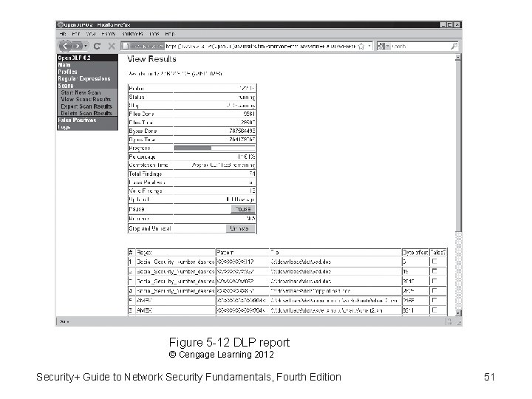Click the View Results heading
This screenshot has width=532, height=399.
pyautogui.click(x=151, y=59)
